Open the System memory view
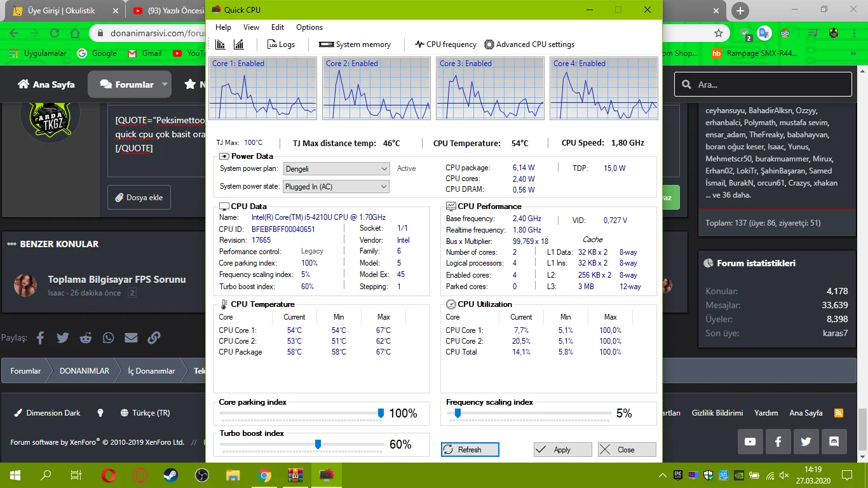868x488 pixels. click(x=355, y=44)
